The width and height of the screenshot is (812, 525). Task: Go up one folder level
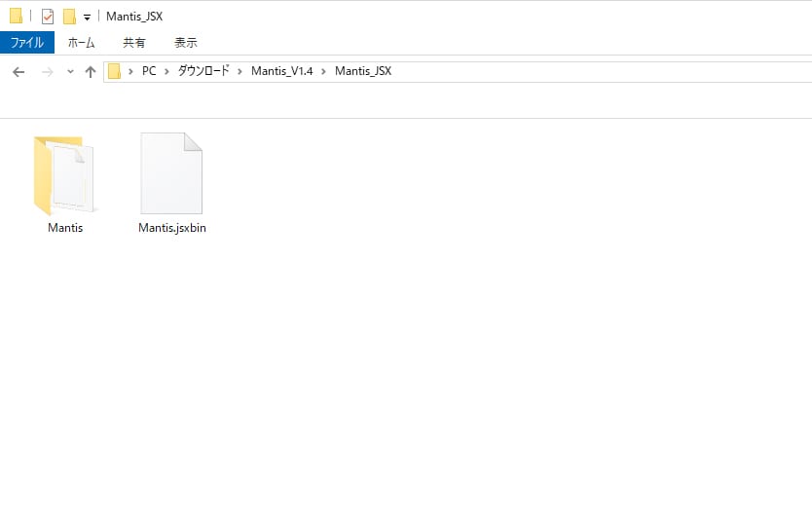(91, 72)
